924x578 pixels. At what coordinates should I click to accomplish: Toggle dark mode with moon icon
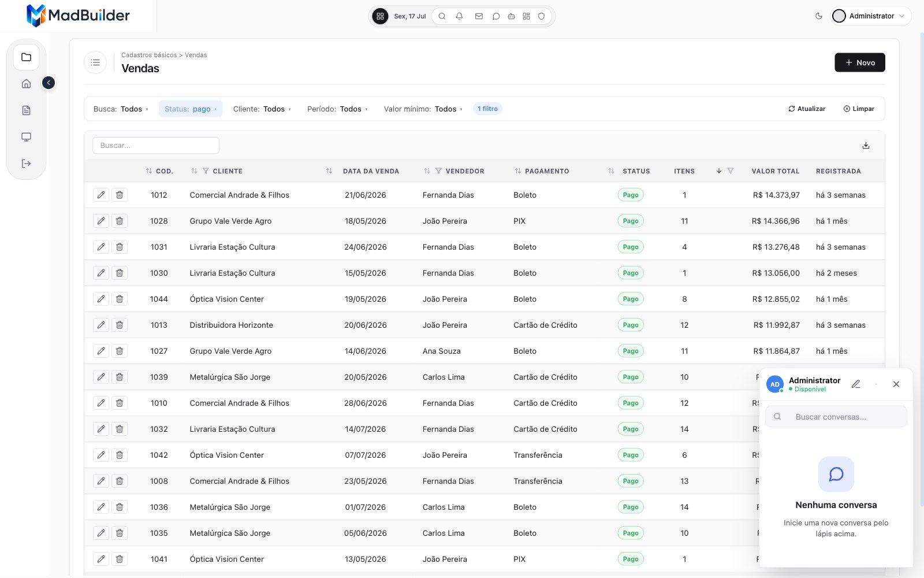point(818,16)
